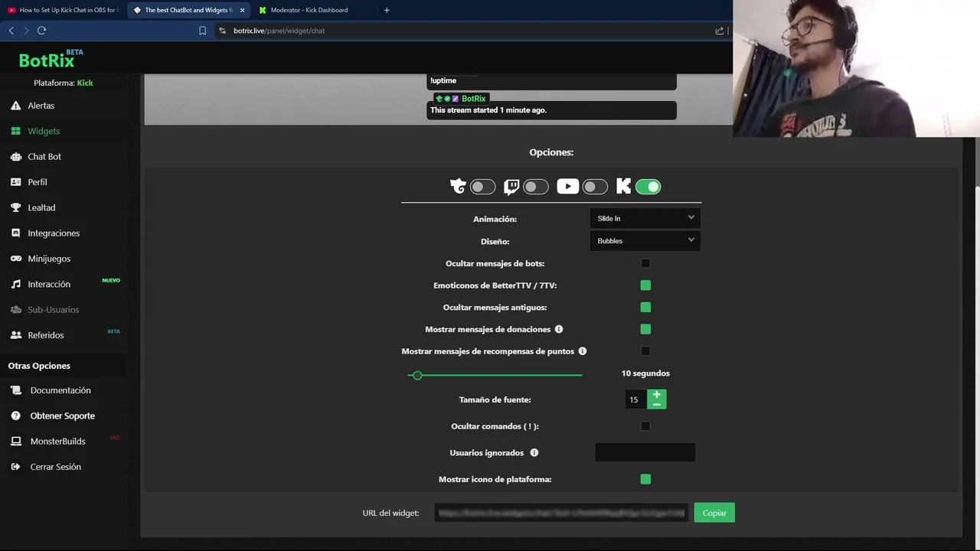The width and height of the screenshot is (980, 551).
Task: Check Ocultar mensajes de bots
Action: click(x=645, y=263)
